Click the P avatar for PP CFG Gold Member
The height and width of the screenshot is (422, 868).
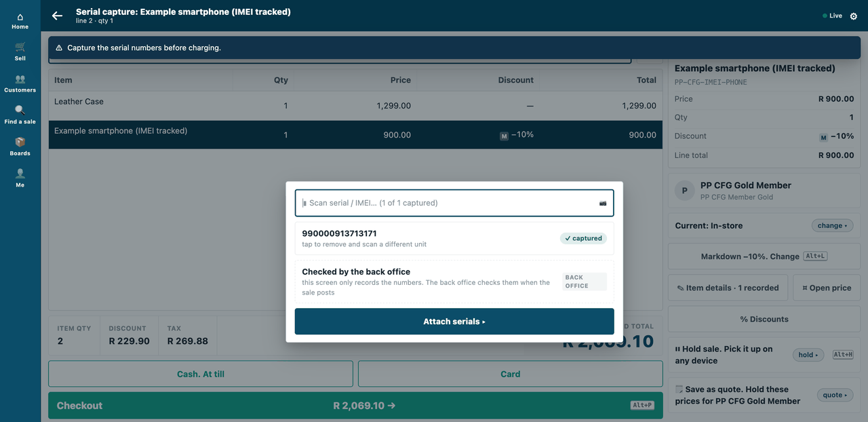(685, 191)
